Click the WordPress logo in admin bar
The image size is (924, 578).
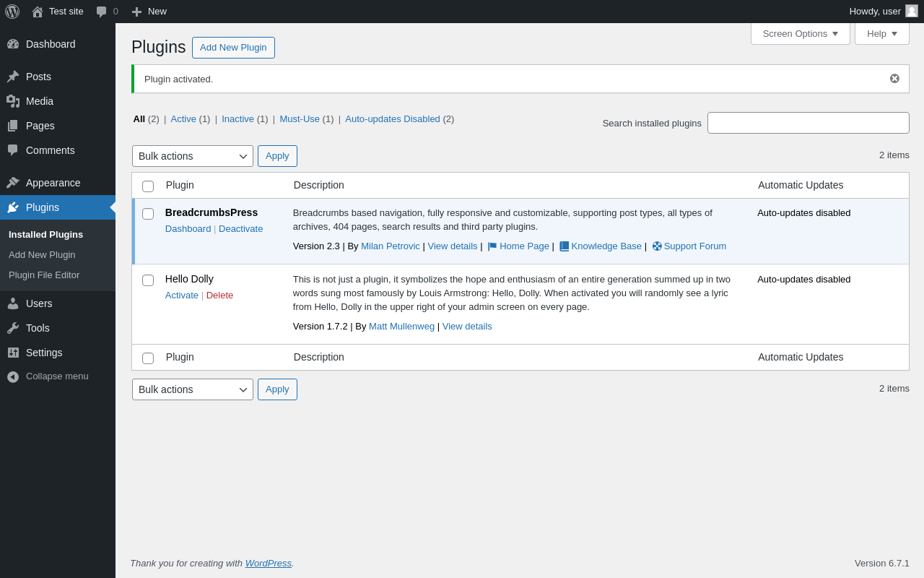[x=12, y=12]
